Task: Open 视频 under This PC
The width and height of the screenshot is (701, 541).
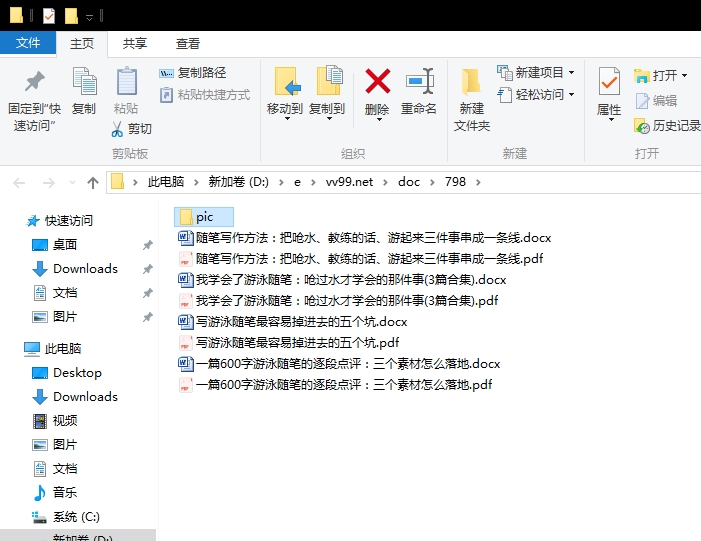Action: 55,421
